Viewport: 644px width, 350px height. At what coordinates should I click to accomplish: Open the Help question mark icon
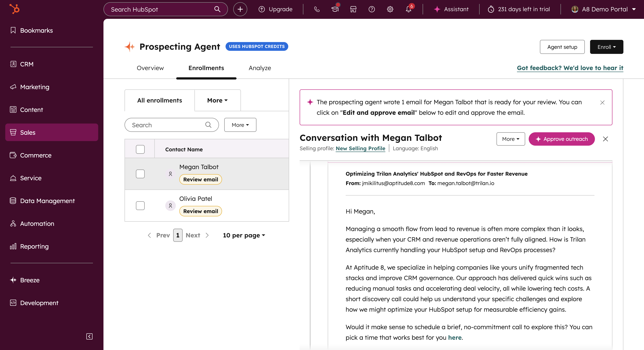(372, 9)
